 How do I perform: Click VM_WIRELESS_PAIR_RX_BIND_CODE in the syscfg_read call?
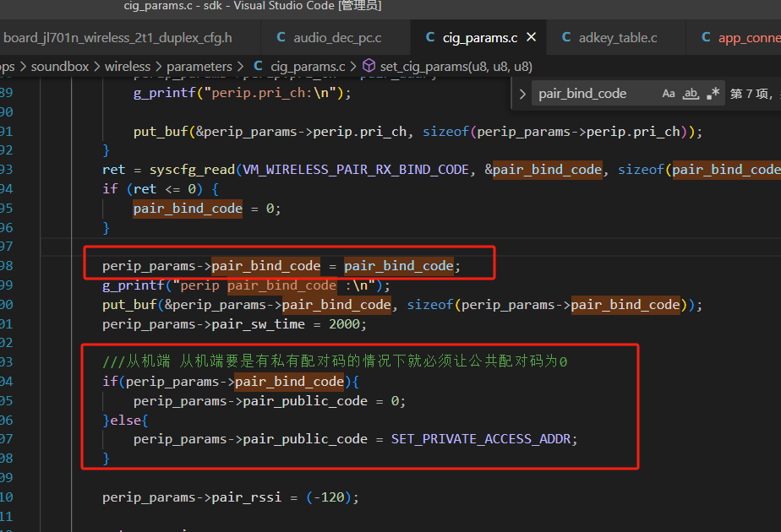[356, 170]
